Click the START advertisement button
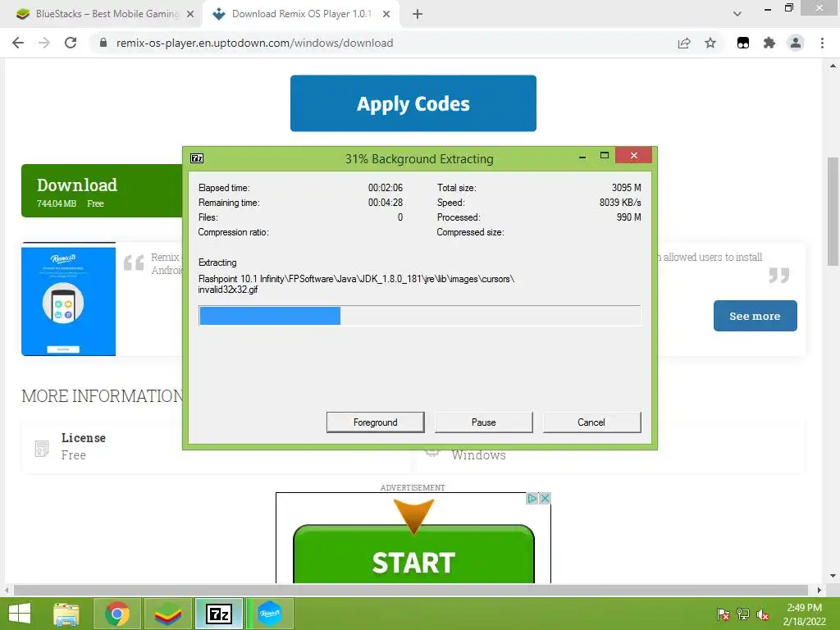This screenshot has height=630, width=840. [413, 555]
